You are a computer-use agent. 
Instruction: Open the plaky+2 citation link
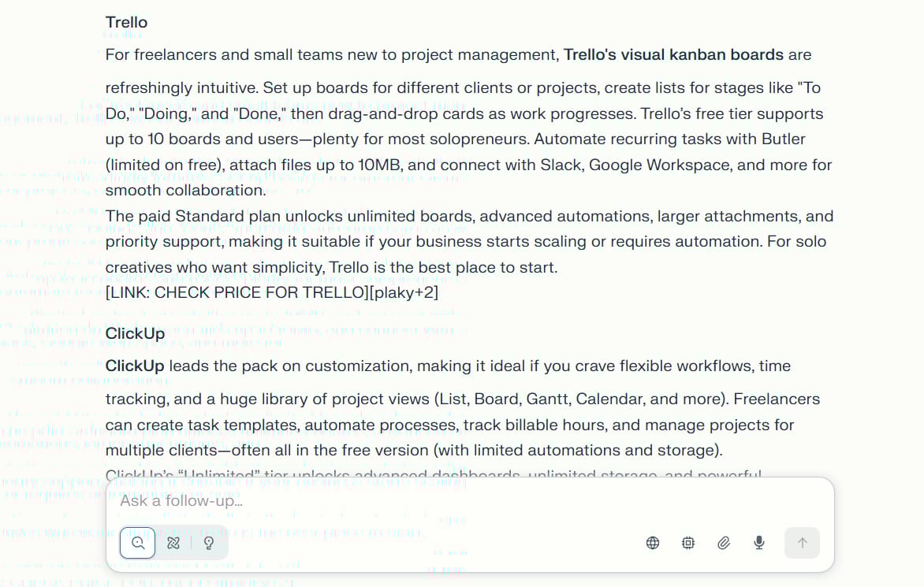click(x=404, y=292)
